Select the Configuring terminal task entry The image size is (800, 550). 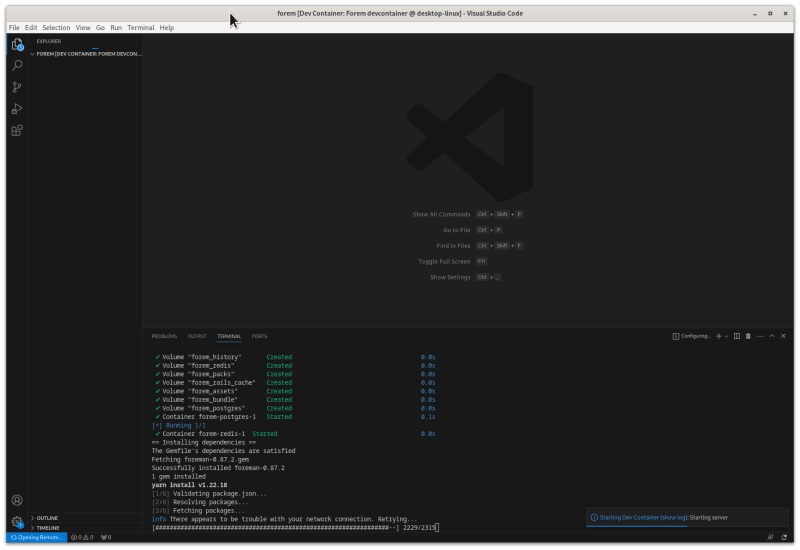click(692, 336)
